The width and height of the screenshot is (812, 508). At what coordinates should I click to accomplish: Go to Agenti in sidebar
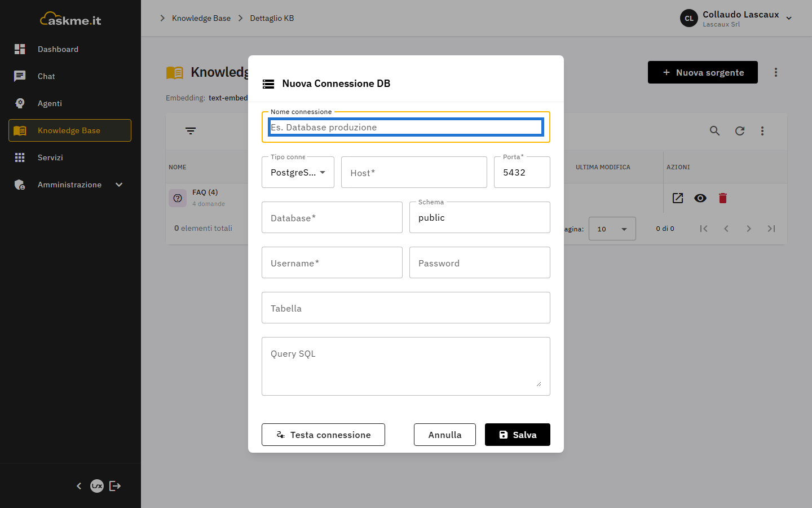(x=70, y=103)
